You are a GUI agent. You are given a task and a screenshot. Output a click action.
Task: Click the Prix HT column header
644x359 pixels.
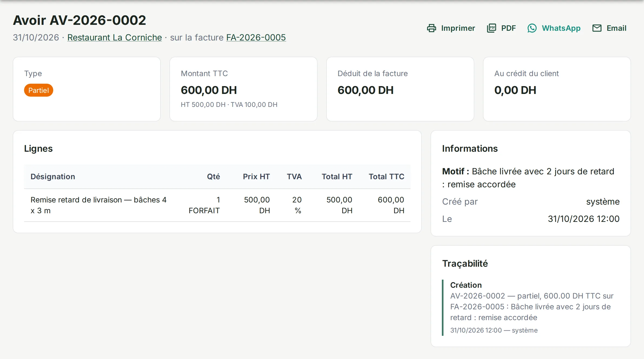pos(256,177)
